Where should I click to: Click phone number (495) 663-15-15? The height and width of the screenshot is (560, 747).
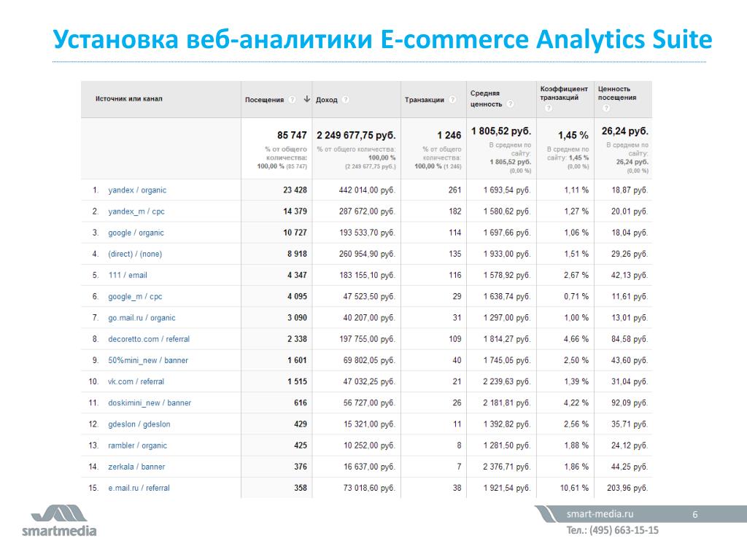624,530
